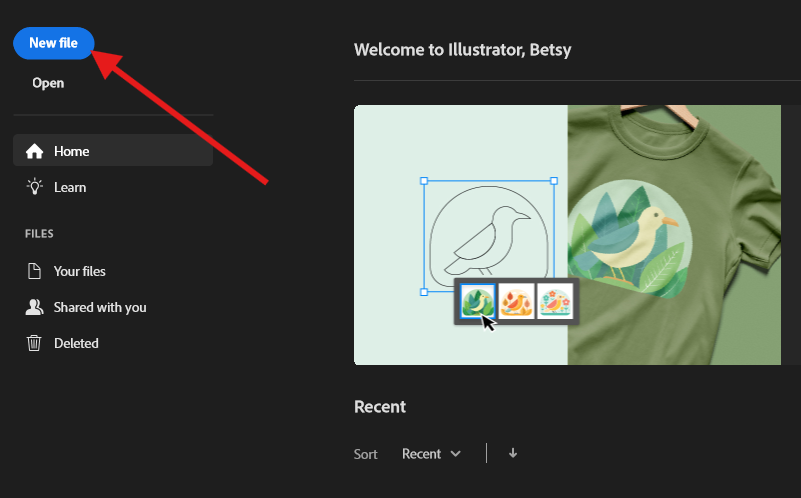Expand the Recent sort dropdown

431,454
